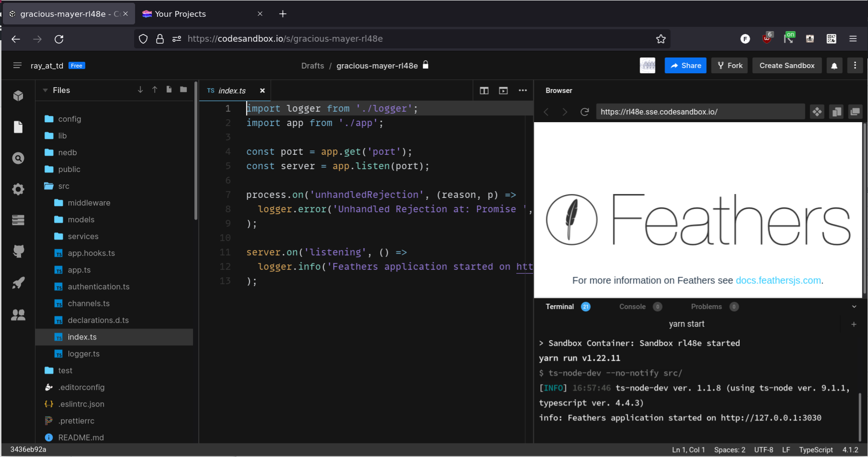
Task: Open the docs.feathersjs.com link
Action: tap(778, 280)
